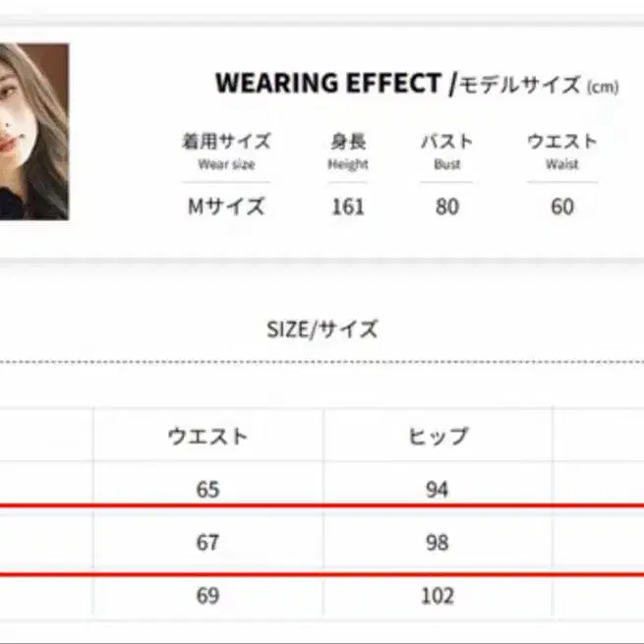Click the 身長 Height label
The height and width of the screenshot is (644, 644).
348,150
